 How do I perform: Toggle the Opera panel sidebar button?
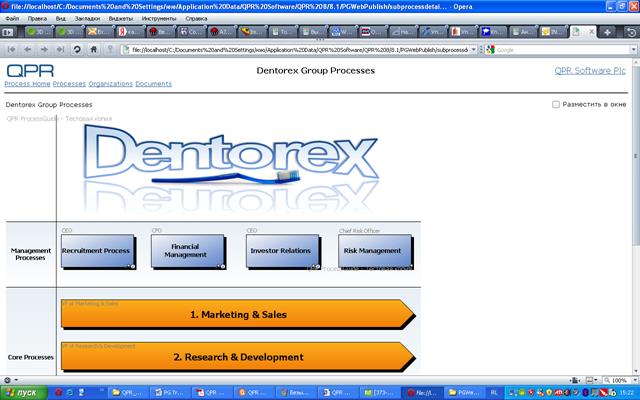point(7,32)
